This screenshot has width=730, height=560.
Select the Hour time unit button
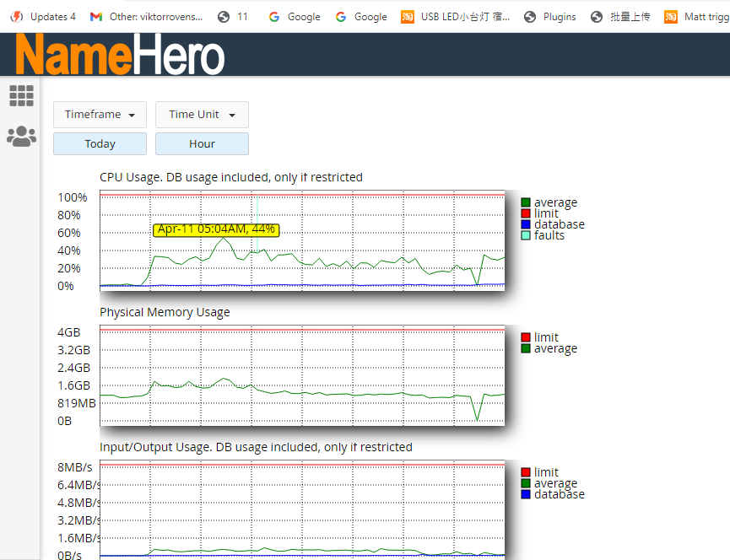202,144
